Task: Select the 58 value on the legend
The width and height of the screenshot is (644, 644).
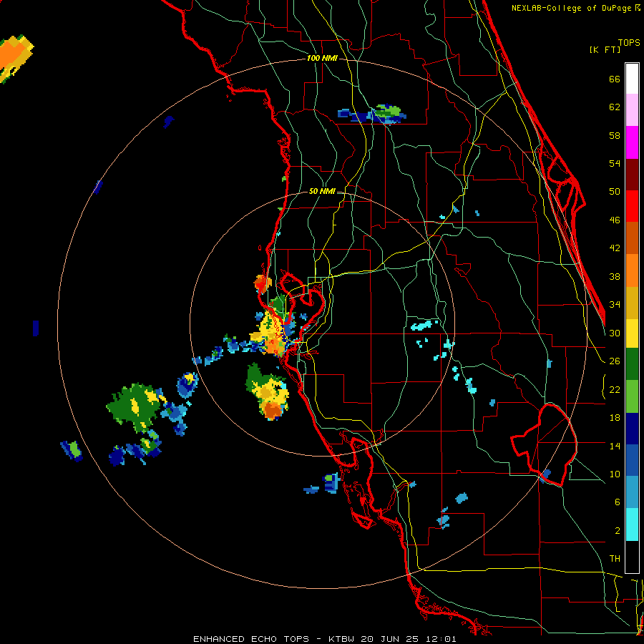Action: coord(615,135)
